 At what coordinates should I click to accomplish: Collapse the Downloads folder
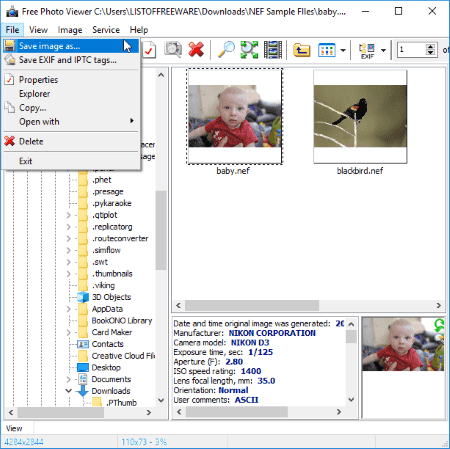[69, 391]
